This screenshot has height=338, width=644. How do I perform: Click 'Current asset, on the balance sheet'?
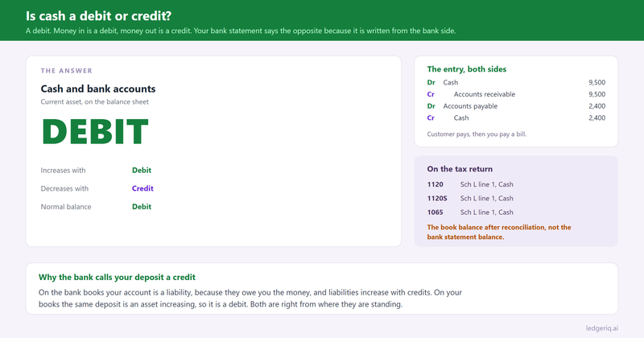click(94, 102)
